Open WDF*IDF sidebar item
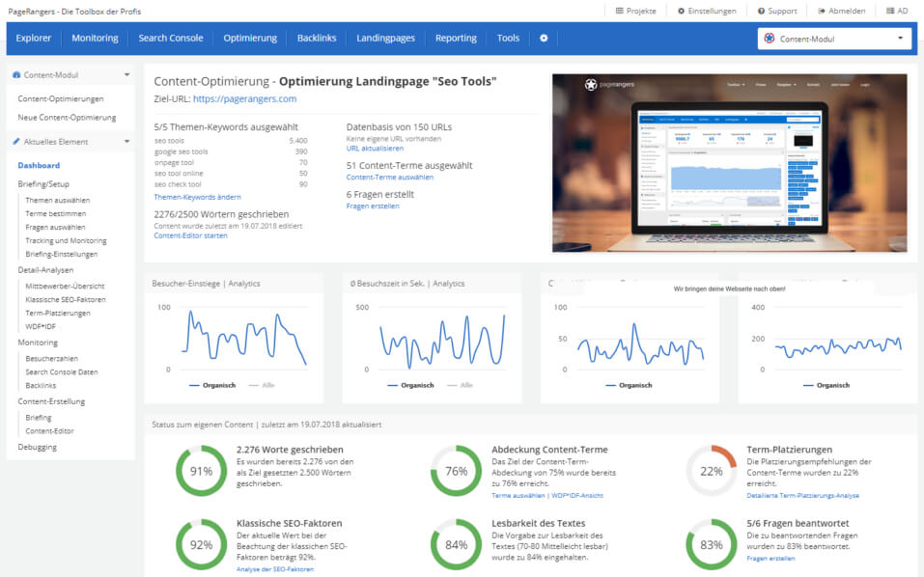924x577 pixels. (x=41, y=327)
